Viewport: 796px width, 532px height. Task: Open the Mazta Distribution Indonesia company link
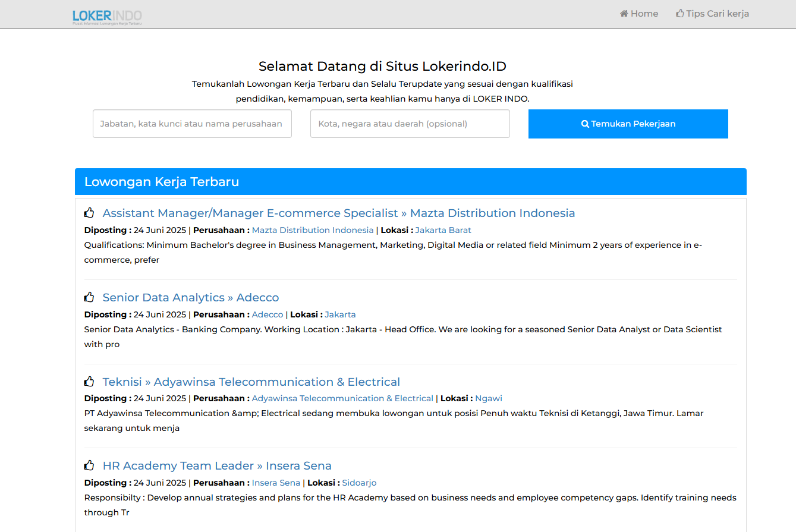[x=312, y=230]
